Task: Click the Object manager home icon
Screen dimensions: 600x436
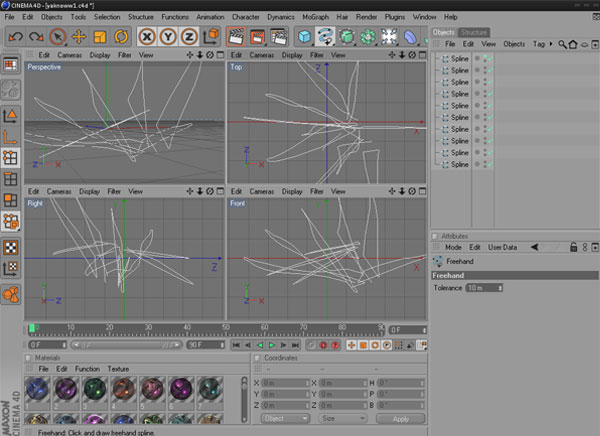Action: tap(573, 44)
